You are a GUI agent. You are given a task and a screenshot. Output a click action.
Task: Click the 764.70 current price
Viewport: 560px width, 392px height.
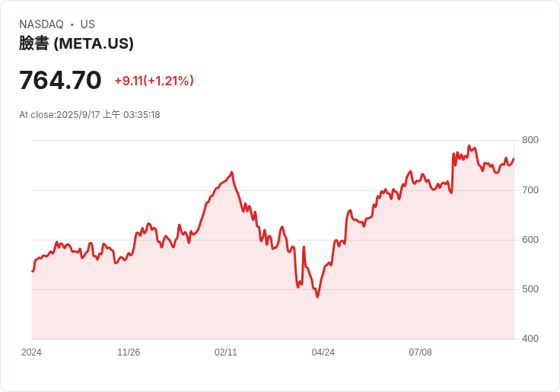click(60, 80)
